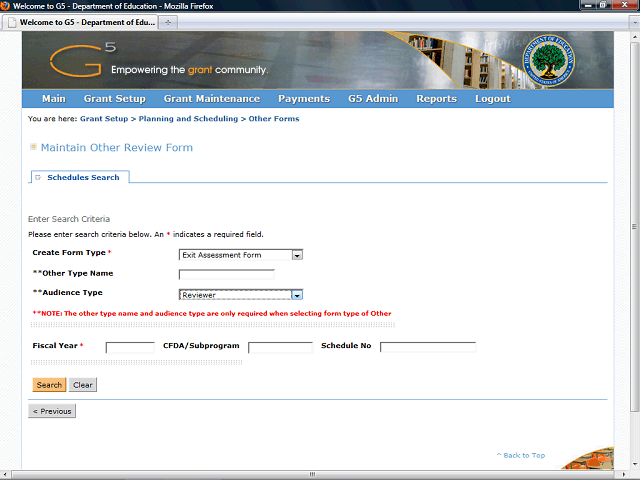Focus the Other Type Name field
The width and height of the screenshot is (640, 480).
[x=227, y=274]
